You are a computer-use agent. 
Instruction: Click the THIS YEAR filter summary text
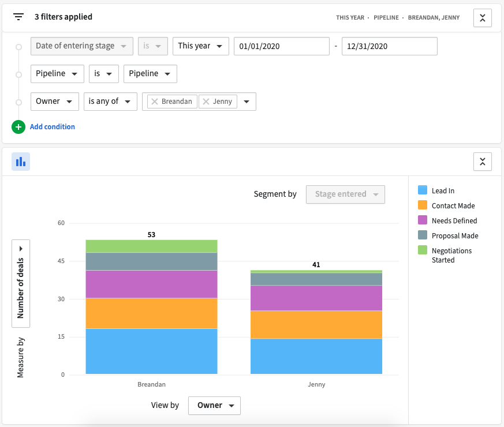(350, 18)
